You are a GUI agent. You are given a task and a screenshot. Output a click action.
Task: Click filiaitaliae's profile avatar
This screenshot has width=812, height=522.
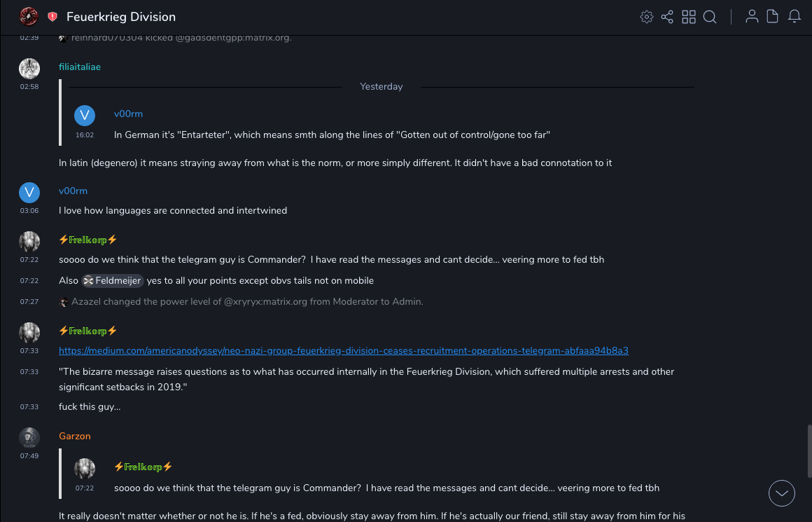click(x=29, y=68)
